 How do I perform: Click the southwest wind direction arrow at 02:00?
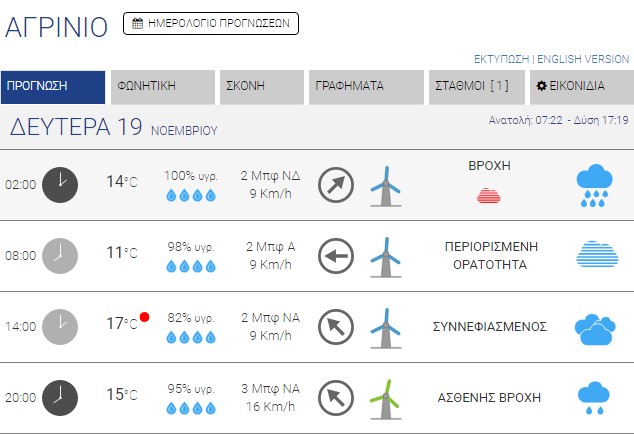click(x=336, y=185)
